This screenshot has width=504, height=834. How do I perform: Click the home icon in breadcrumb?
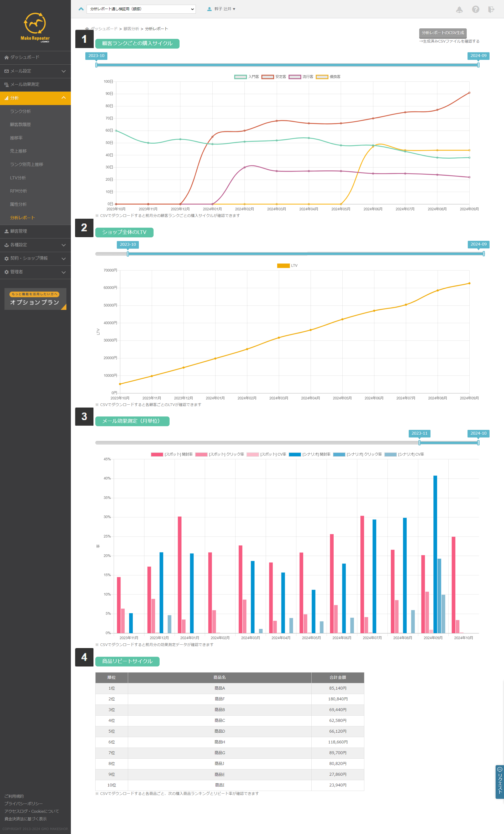[87, 29]
